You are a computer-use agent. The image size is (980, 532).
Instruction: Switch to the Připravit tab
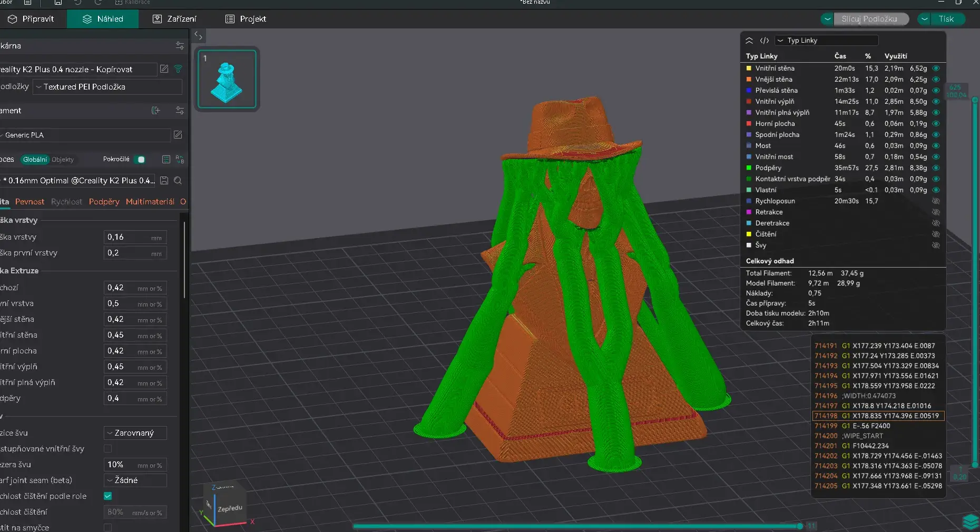31,19
